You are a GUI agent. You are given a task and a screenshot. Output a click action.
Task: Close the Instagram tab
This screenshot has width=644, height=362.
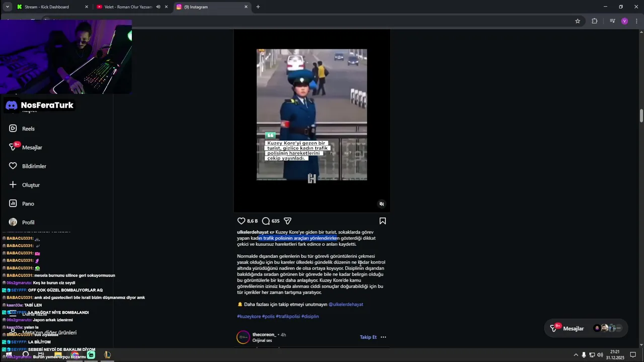pyautogui.click(x=246, y=7)
